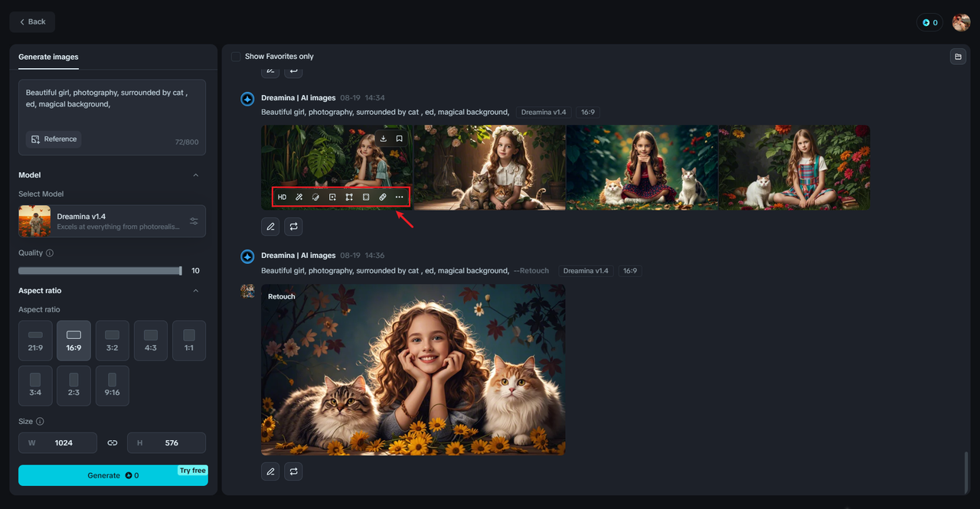The width and height of the screenshot is (980, 509).
Task: Click 16:9 tag on 14:36 entry
Action: [x=629, y=271]
